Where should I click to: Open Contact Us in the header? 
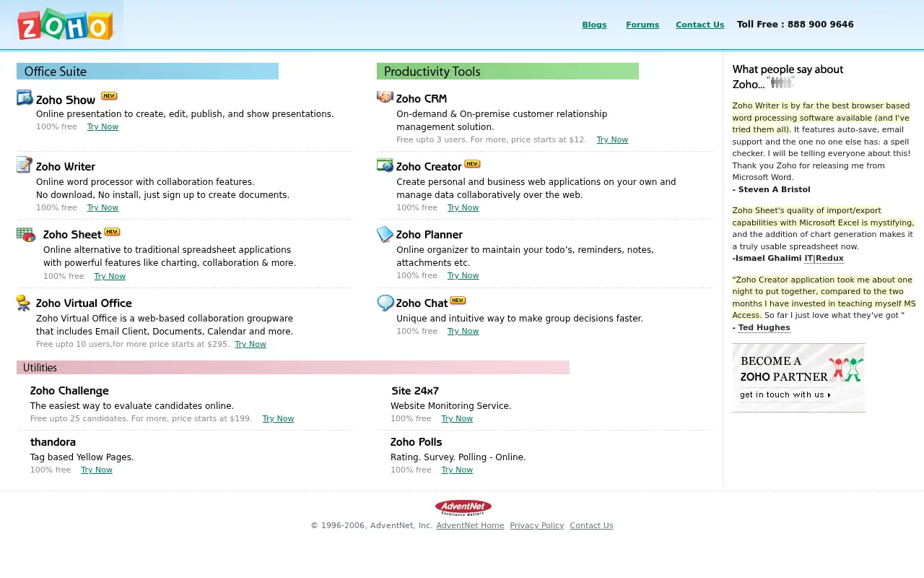click(x=699, y=25)
